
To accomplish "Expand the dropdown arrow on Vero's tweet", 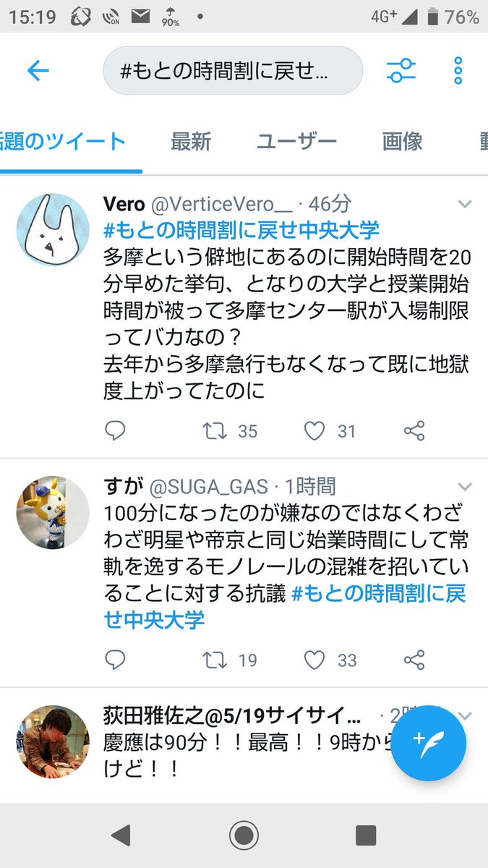I will [x=465, y=205].
